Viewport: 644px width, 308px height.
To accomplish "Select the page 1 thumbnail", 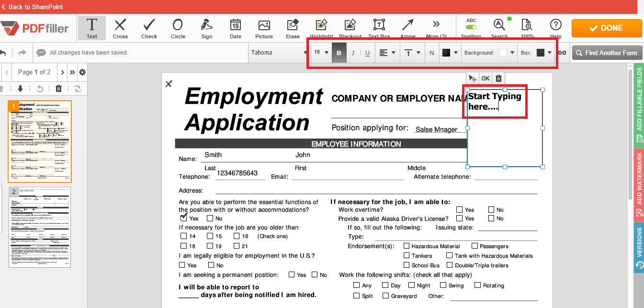I will coord(40,141).
